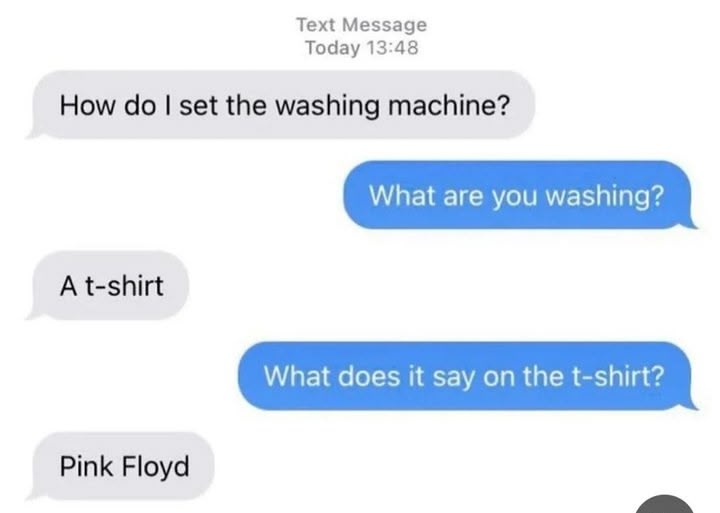Click the word 'Pink' in the last gray bubble

[x=87, y=466]
